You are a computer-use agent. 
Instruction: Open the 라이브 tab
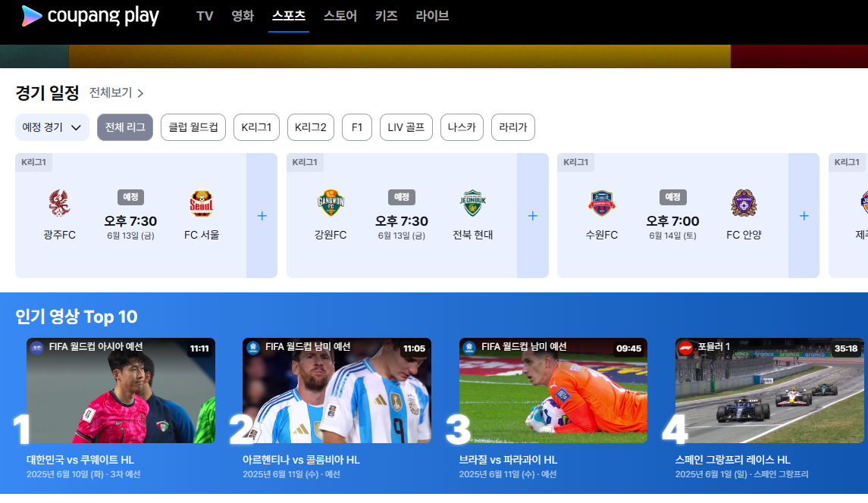point(432,16)
